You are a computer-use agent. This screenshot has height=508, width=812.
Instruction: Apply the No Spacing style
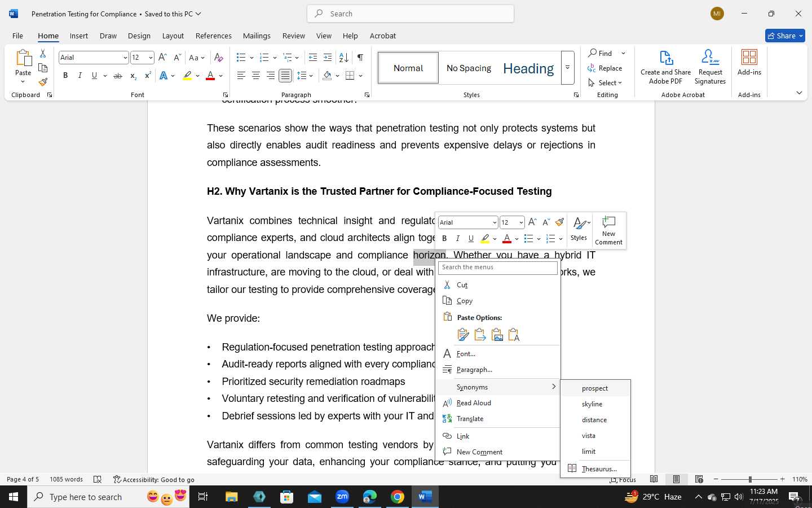(469, 68)
